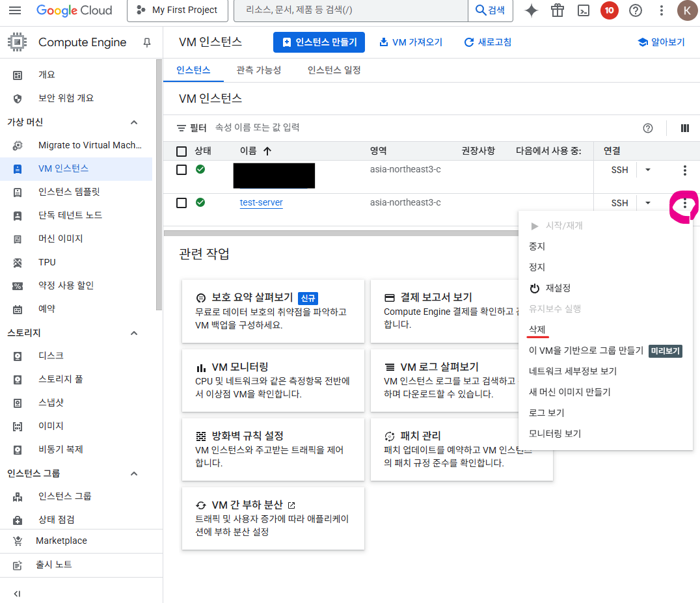Collapse the 가상 머신 sidebar section
The height and width of the screenshot is (603, 700).
point(134,122)
